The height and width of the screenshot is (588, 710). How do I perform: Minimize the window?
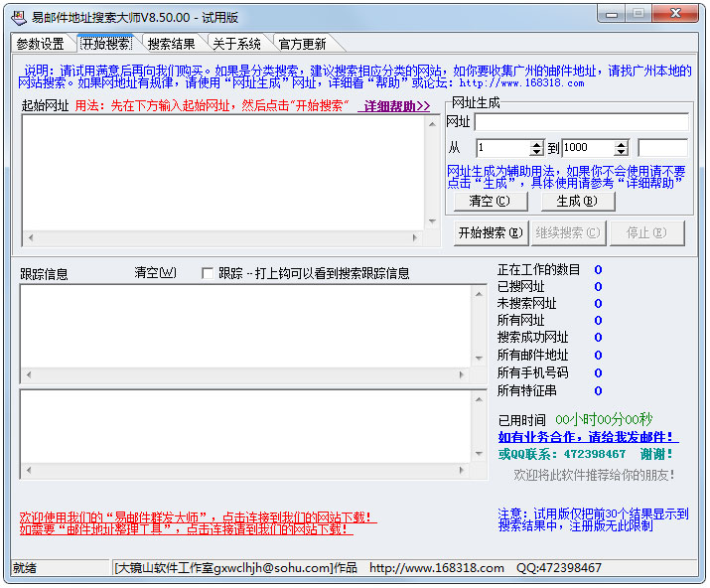point(612,14)
